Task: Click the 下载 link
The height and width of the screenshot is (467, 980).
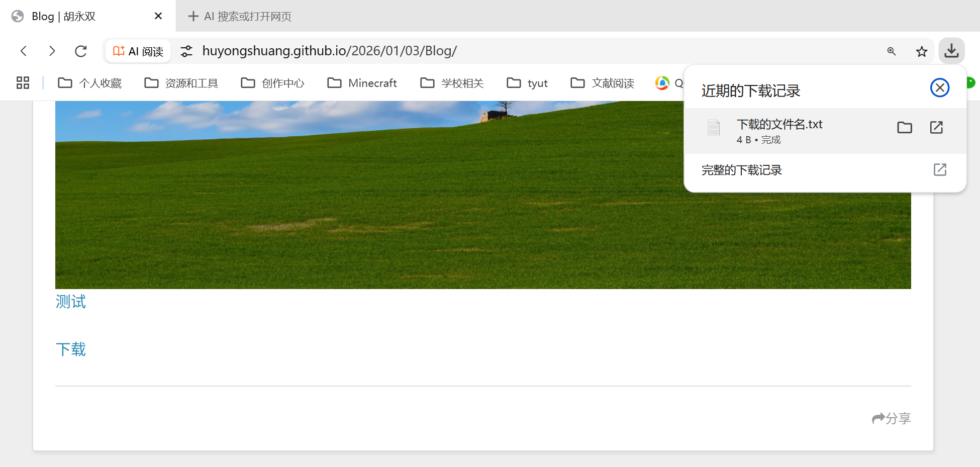Action: click(71, 349)
